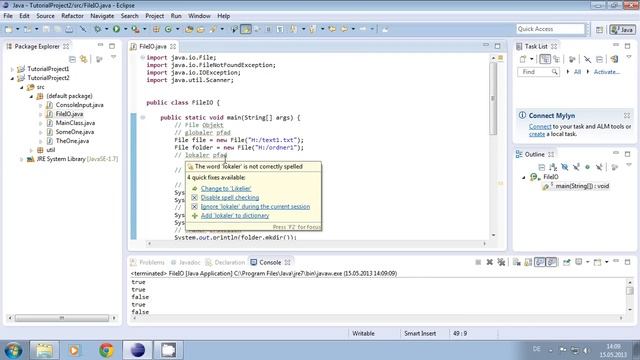Expand the util package node
Screen dimensions: 640x360
(x=31, y=150)
